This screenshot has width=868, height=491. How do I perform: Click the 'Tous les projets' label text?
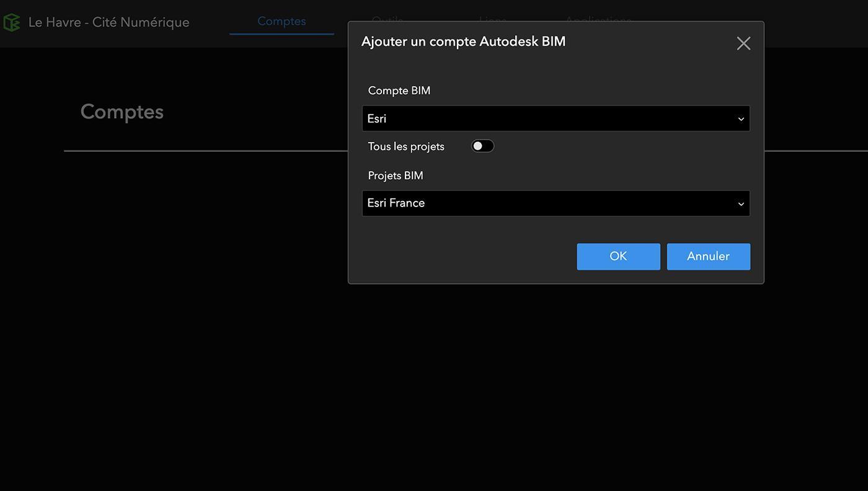point(406,147)
